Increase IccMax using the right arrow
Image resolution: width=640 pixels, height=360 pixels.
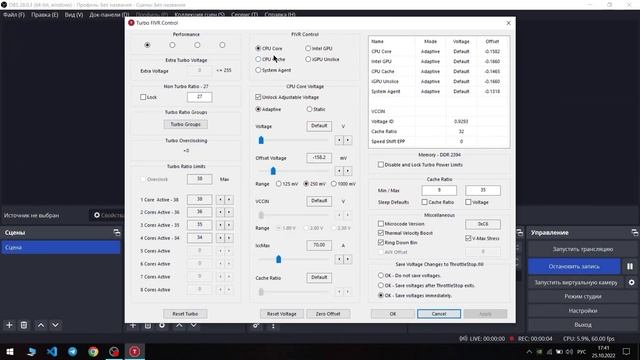click(348, 259)
